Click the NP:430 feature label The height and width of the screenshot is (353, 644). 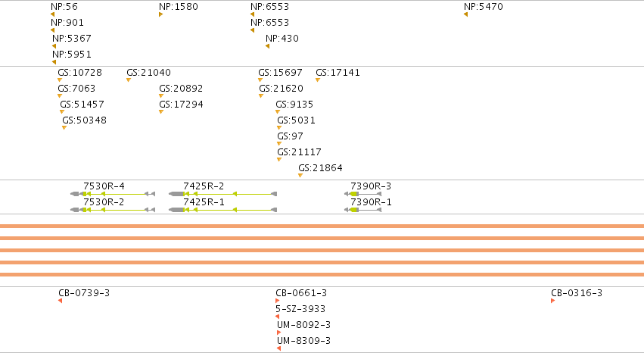[x=282, y=38]
